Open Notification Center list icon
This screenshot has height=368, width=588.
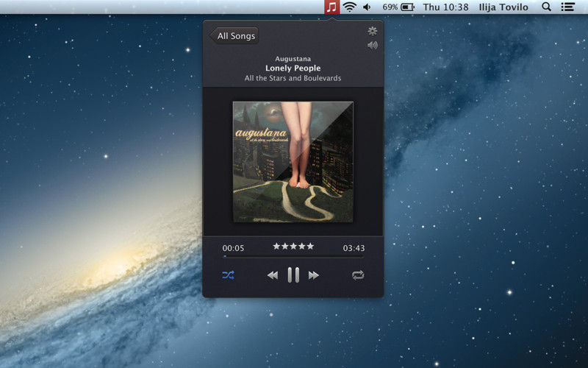tap(567, 7)
